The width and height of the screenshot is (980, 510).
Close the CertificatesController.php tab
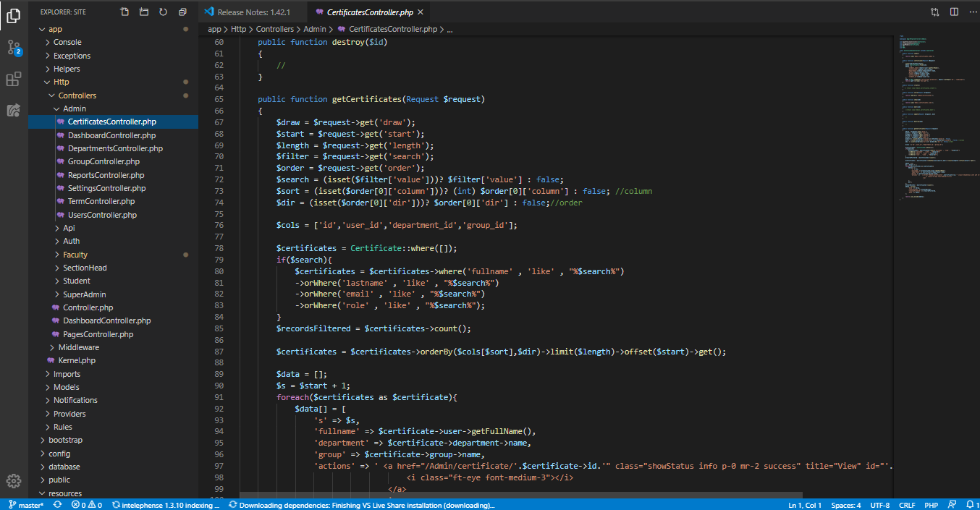pos(420,12)
